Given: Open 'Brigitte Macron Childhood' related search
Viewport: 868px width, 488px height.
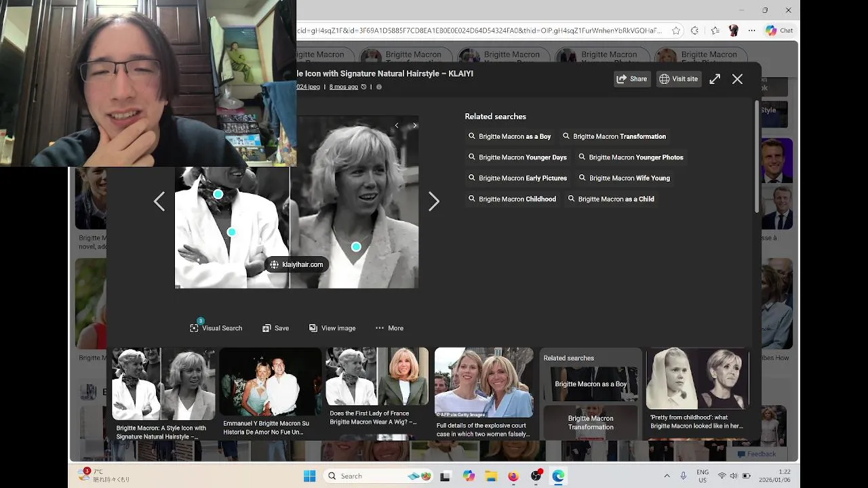Looking at the screenshot, I should coord(512,199).
